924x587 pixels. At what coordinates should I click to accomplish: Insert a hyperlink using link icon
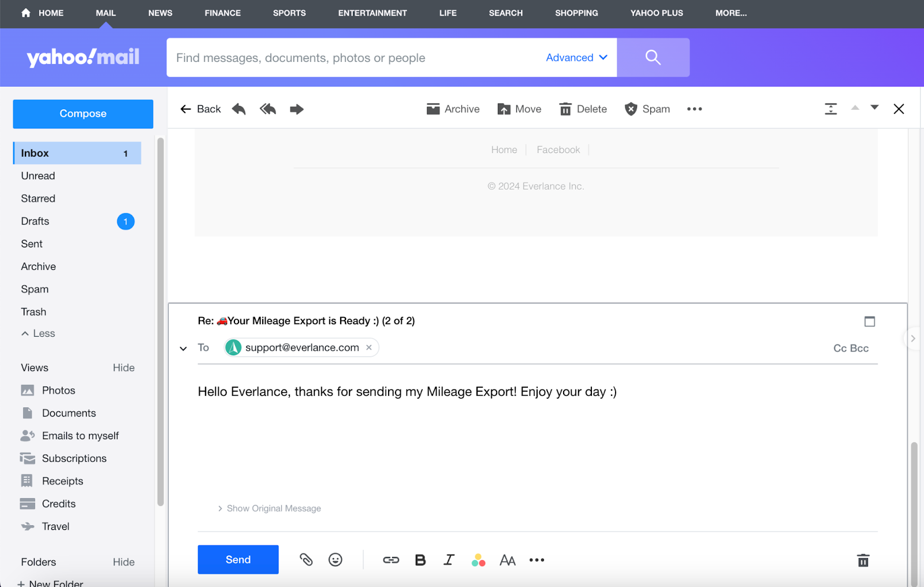[391, 560]
